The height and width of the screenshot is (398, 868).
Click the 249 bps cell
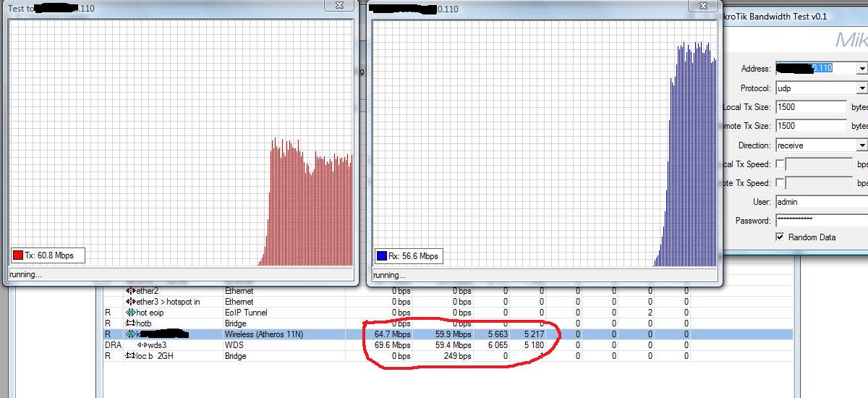(x=457, y=356)
